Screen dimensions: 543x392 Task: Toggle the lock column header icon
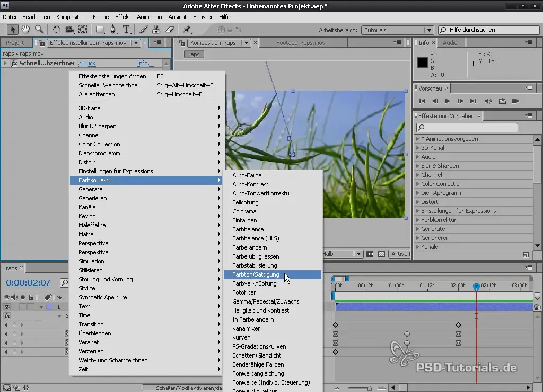31,297
